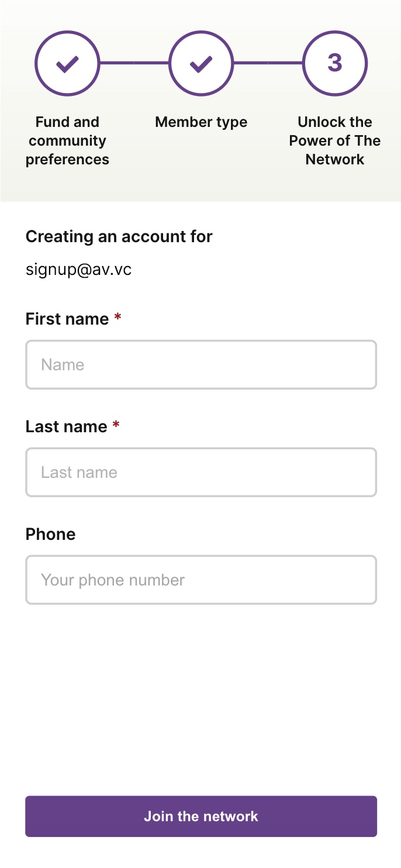The image size is (401, 868).
Task: Click the Last name field label
Action: [x=66, y=426]
